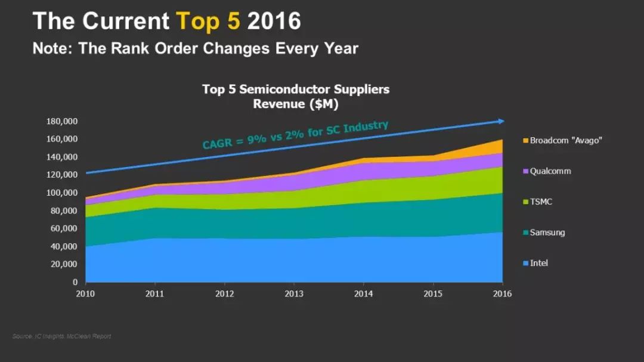644x362 pixels.
Task: Click the 2014 x-axis label
Action: click(364, 294)
